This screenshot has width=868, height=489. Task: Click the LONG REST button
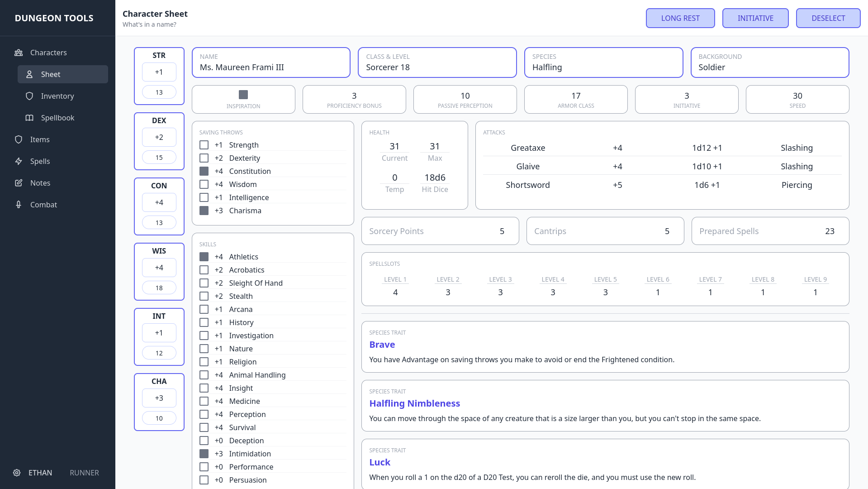coord(680,18)
